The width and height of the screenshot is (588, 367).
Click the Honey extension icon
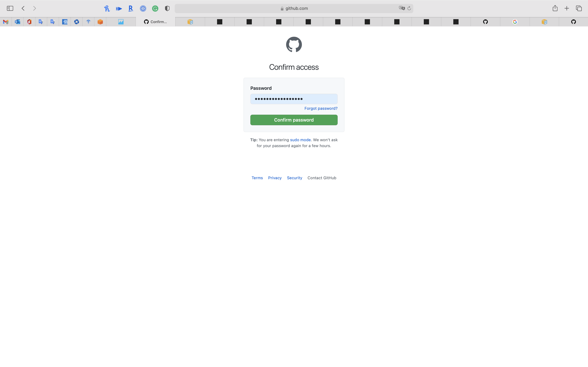coord(107,9)
